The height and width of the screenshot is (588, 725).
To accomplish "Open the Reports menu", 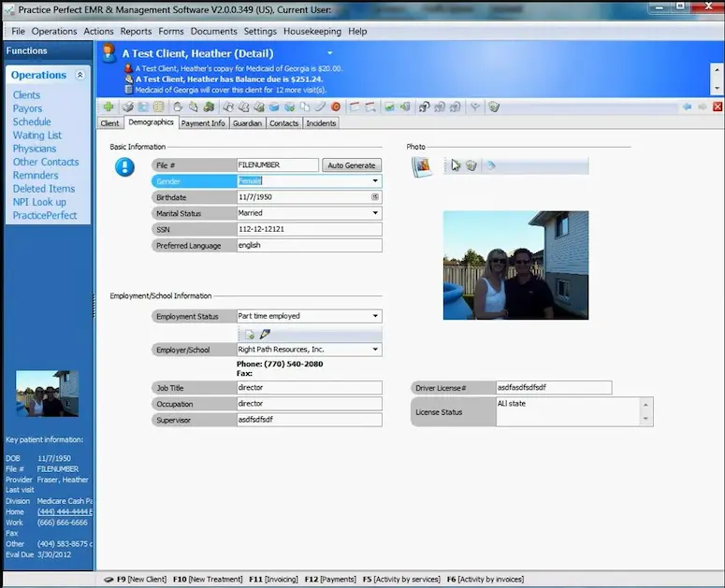I will tap(136, 32).
